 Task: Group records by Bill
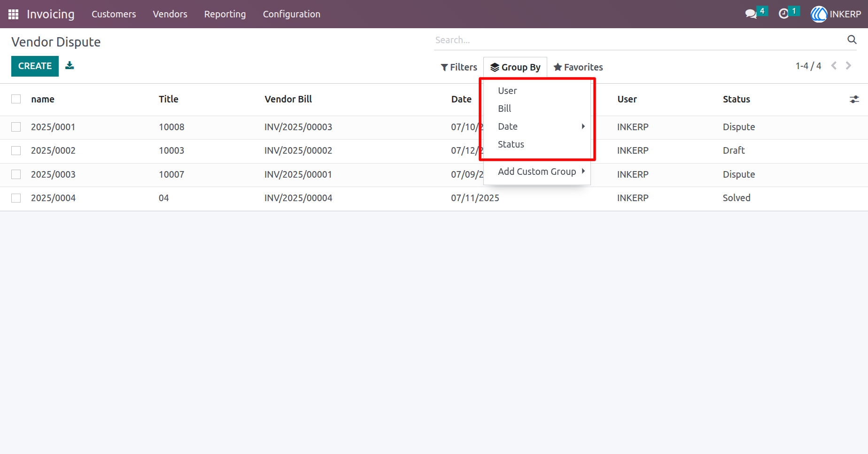537,109
